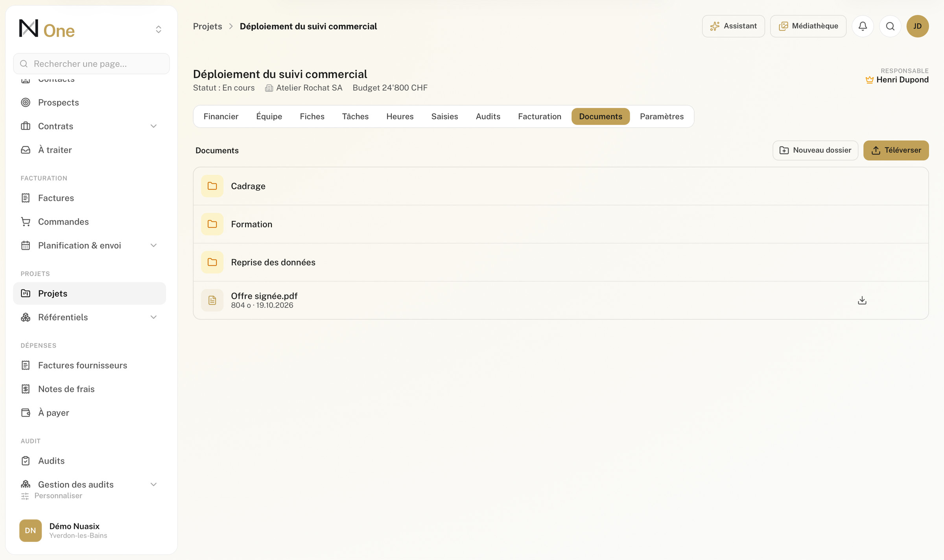
Task: Open Commandes cart item
Action: click(x=89, y=222)
